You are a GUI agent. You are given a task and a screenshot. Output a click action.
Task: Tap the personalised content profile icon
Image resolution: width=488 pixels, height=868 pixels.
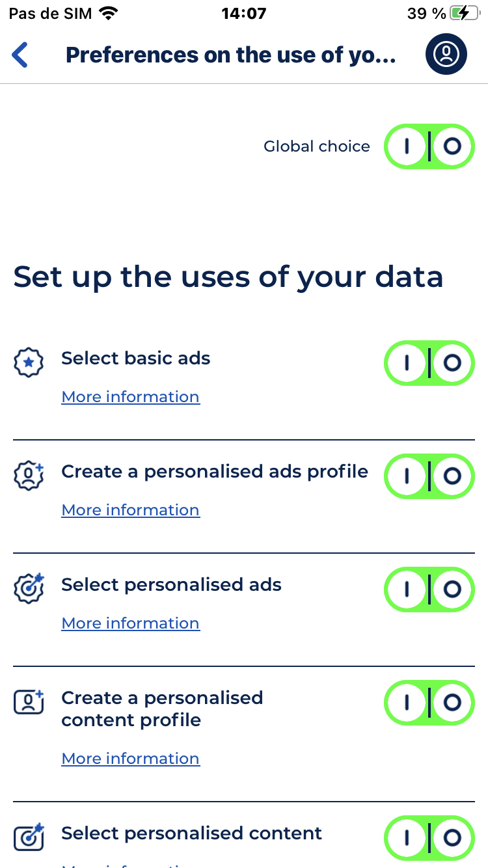pyautogui.click(x=29, y=702)
